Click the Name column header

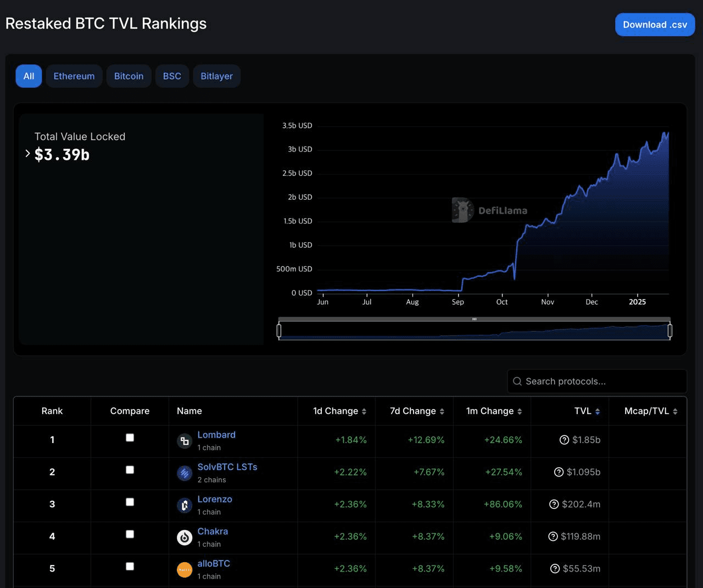(x=189, y=411)
